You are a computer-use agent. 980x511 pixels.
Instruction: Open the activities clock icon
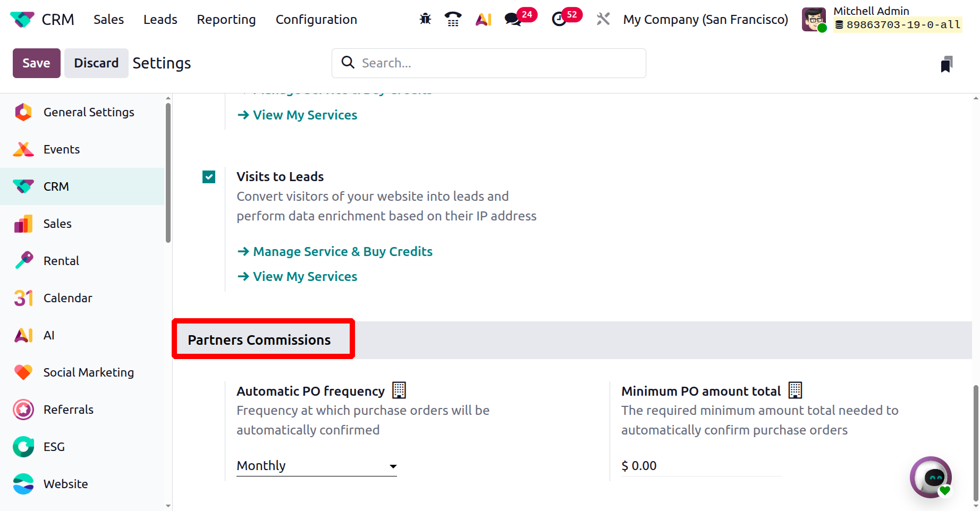coord(559,20)
